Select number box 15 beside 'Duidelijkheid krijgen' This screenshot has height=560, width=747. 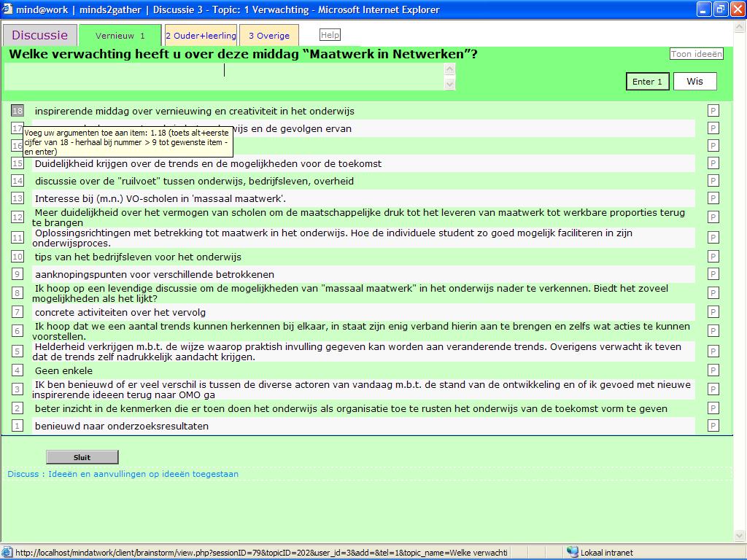point(18,163)
